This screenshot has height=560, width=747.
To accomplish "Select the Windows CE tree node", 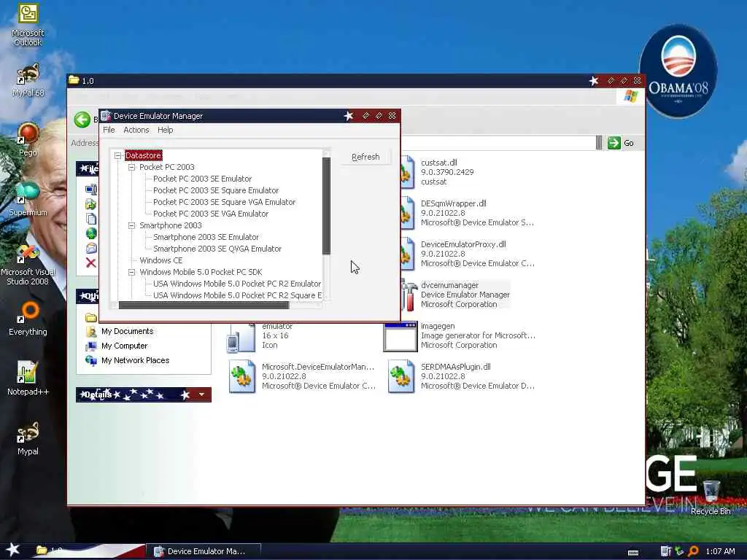I will click(x=161, y=260).
